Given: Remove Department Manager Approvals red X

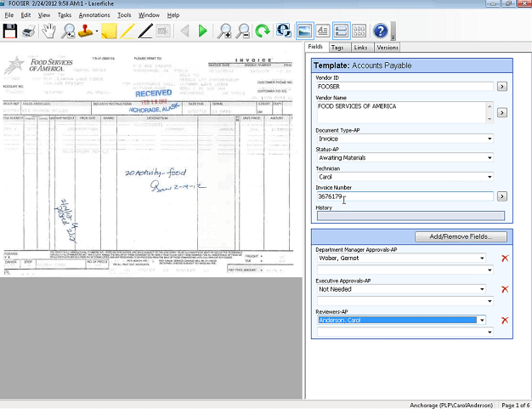Looking at the screenshot, I should pyautogui.click(x=505, y=258).
